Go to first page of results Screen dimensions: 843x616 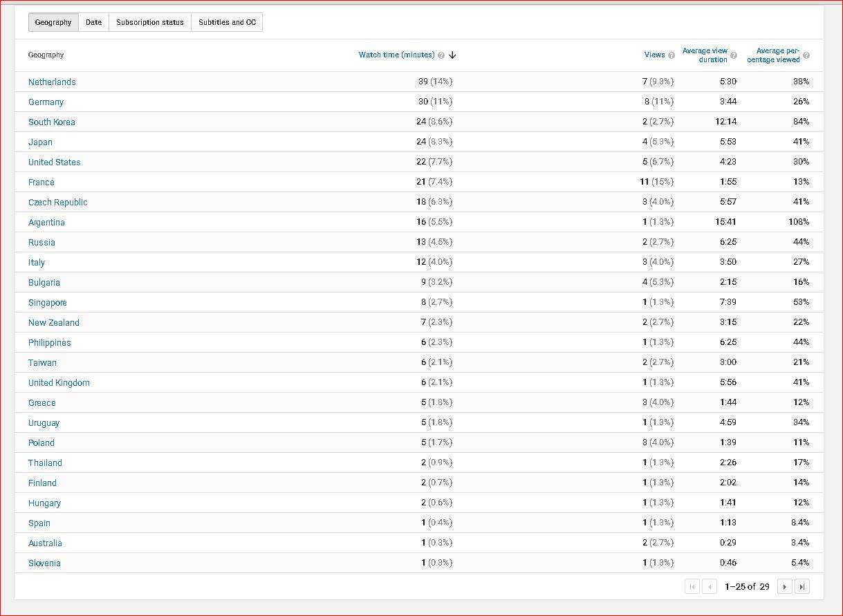click(692, 586)
